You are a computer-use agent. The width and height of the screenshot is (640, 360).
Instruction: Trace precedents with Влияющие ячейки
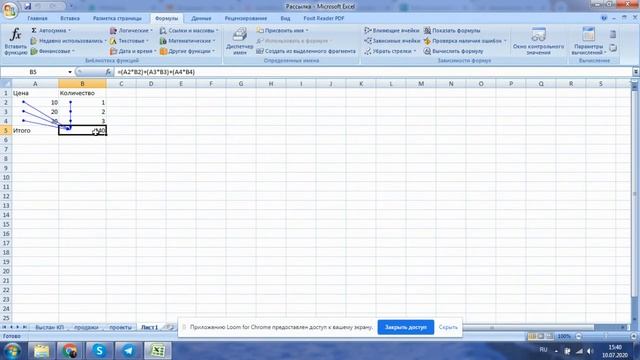[x=392, y=31]
